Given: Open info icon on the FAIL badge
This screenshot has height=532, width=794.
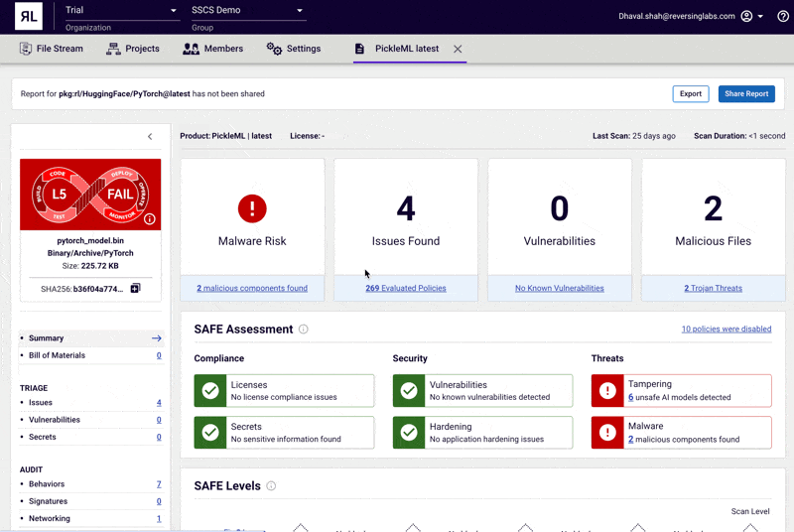Looking at the screenshot, I should click(x=150, y=218).
